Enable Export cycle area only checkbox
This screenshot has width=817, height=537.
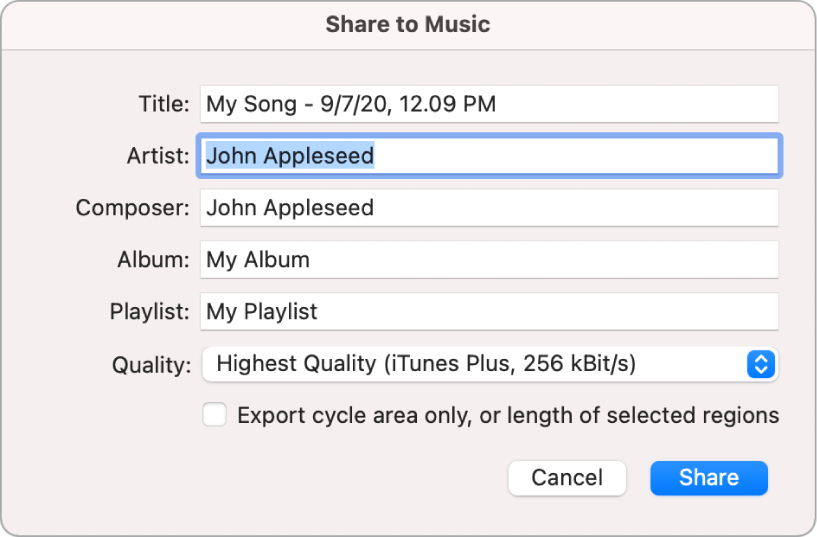pos(215,415)
